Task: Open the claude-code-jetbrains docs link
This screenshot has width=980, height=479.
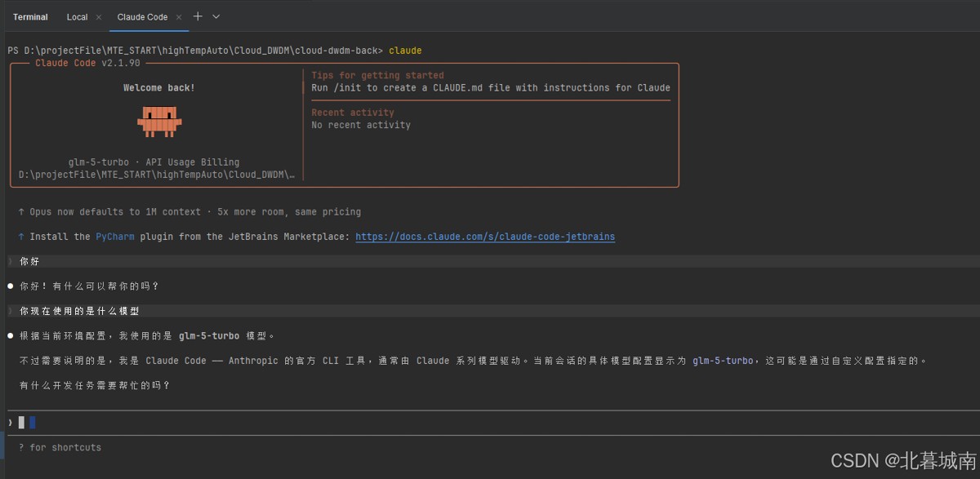Action: coord(485,237)
